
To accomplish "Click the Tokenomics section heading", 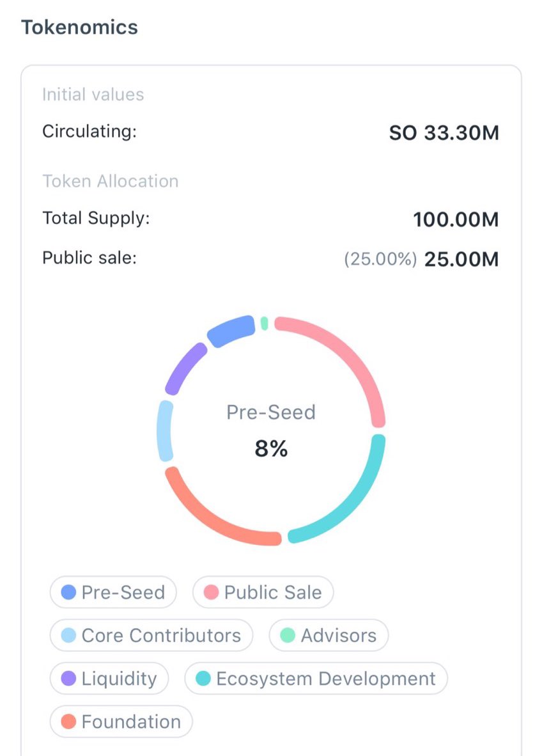I will click(79, 28).
